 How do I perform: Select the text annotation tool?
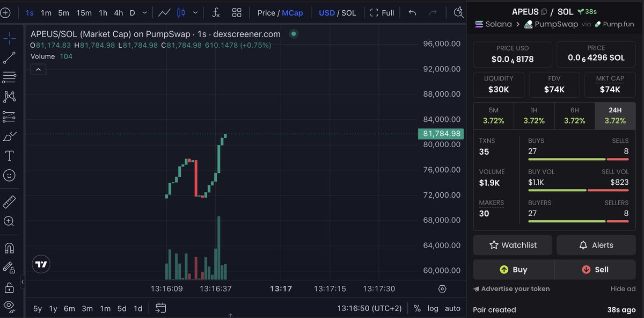[9, 156]
